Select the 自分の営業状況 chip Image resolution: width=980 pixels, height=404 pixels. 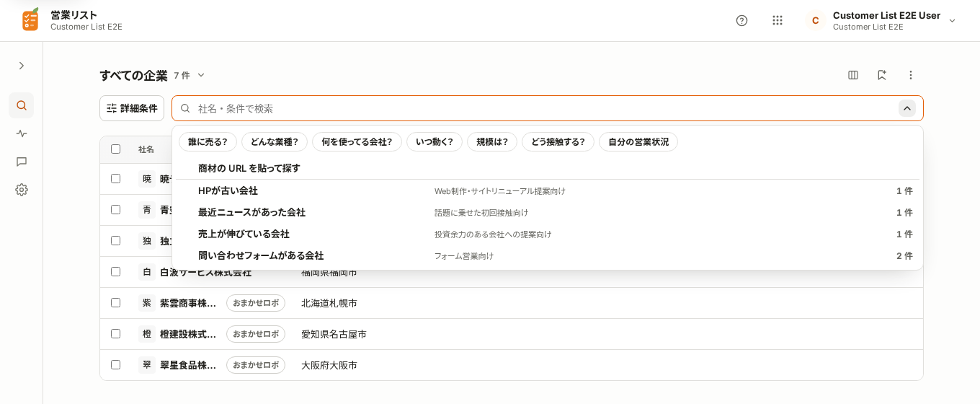(638, 142)
